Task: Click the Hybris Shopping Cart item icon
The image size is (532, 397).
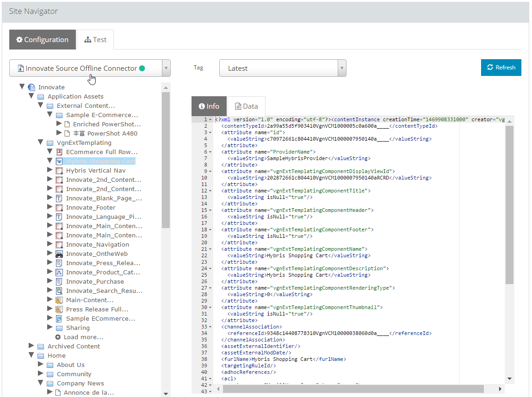Action: pos(59,161)
